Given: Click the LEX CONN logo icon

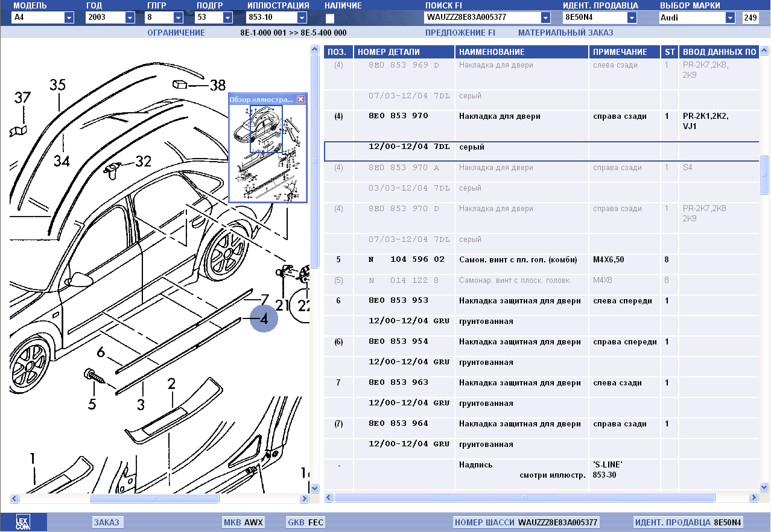Looking at the screenshot, I should pos(22,522).
